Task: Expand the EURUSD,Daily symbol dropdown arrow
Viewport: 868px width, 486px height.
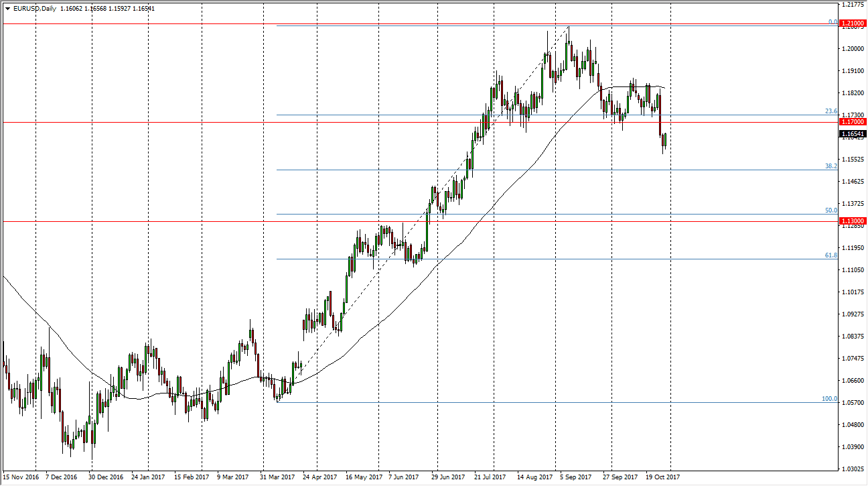Action: (x=8, y=9)
